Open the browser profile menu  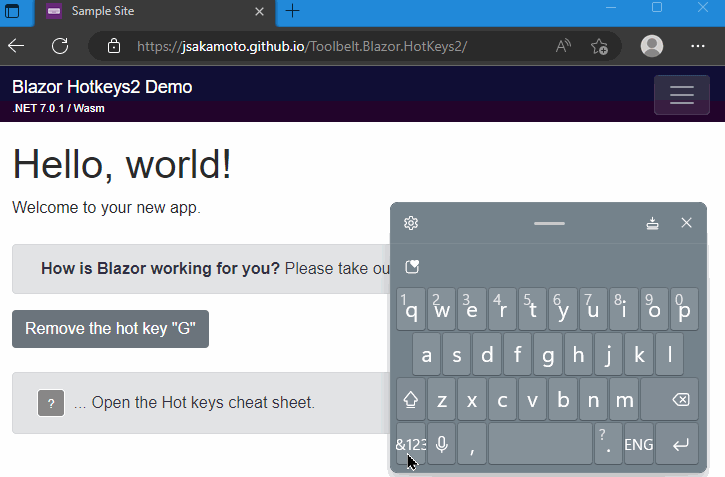tap(652, 46)
